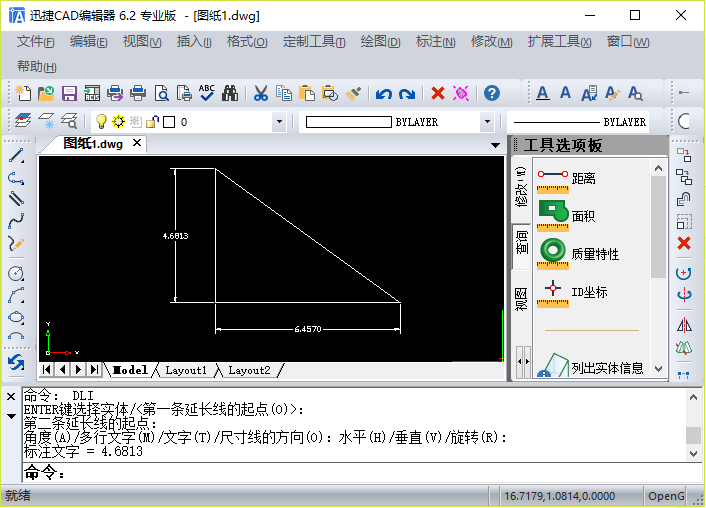
Task: Toggle layer lock padlock icon
Action: point(152,121)
